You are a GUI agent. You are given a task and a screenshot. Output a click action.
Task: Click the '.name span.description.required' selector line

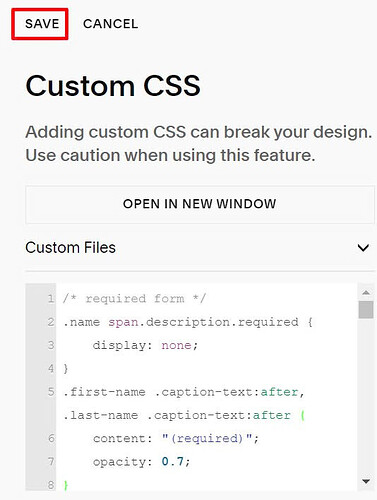pos(188,322)
